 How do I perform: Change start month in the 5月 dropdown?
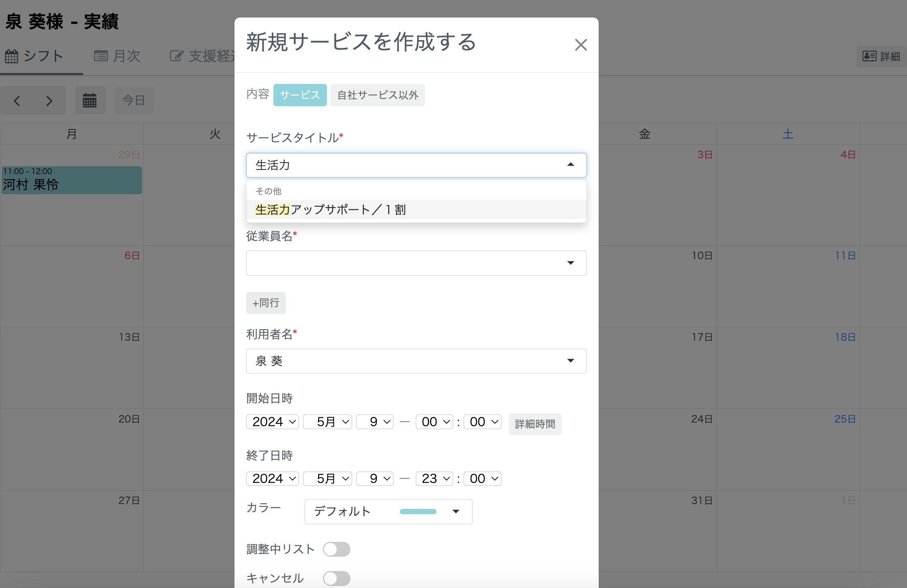tap(327, 422)
